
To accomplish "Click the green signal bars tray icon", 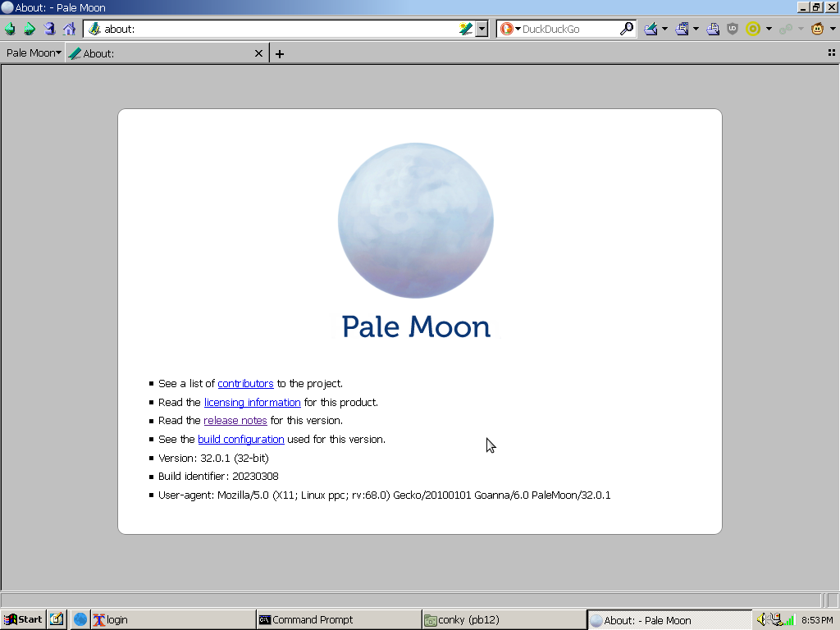I will click(790, 620).
